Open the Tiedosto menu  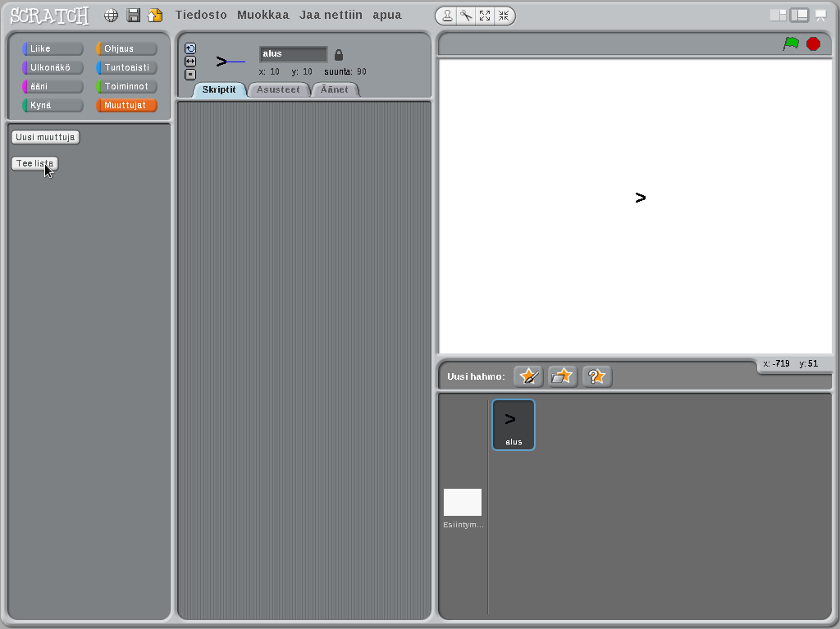(201, 15)
